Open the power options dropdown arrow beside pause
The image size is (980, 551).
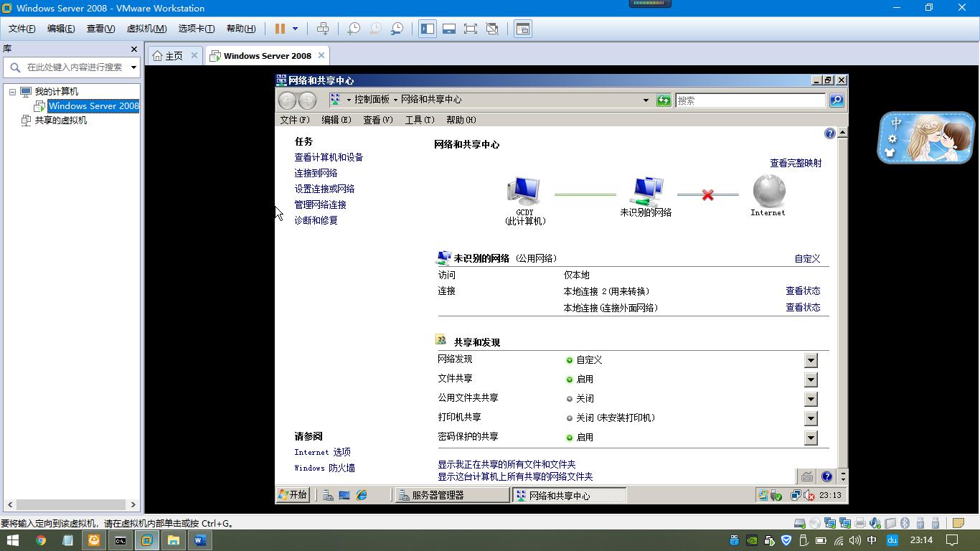click(295, 29)
